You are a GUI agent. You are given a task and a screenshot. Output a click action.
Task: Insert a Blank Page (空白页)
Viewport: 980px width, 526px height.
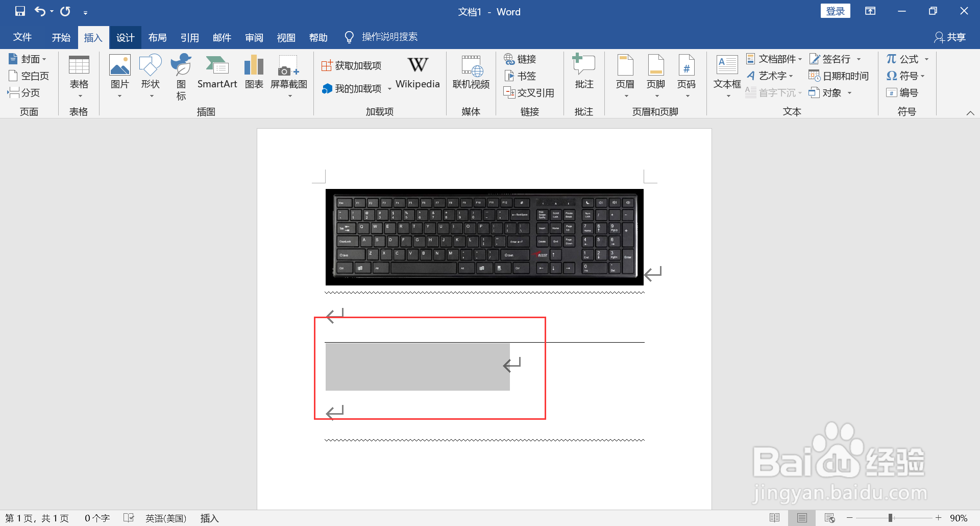coord(29,76)
